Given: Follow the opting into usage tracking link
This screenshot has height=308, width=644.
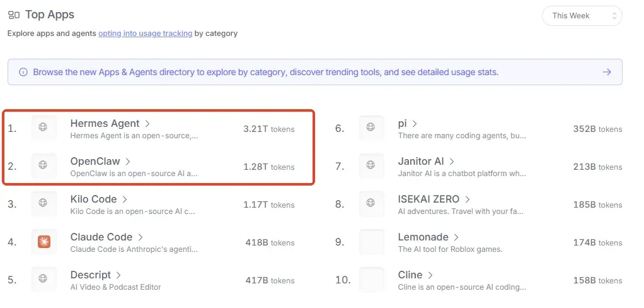Looking at the screenshot, I should (146, 33).
